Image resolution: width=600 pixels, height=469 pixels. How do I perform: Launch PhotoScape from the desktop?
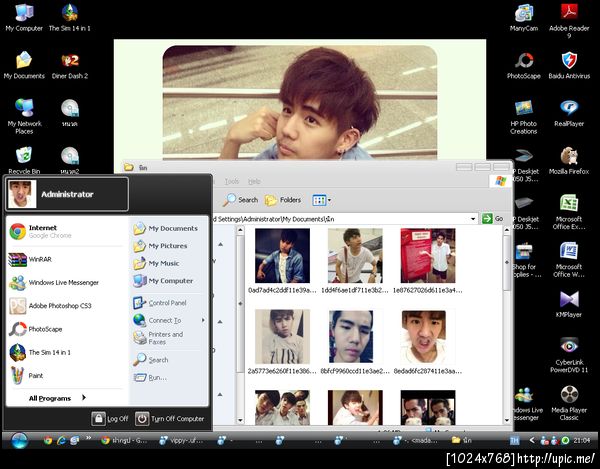pos(523,65)
